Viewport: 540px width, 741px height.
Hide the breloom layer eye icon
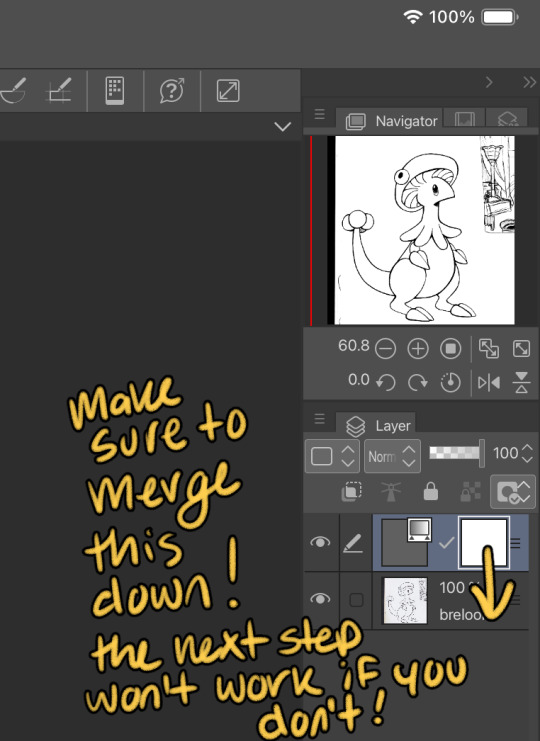[320, 599]
